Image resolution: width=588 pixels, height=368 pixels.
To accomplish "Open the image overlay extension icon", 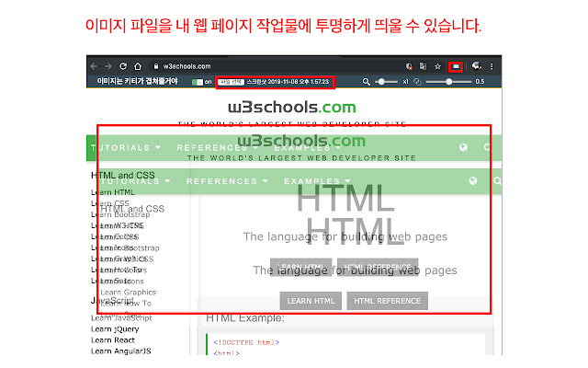I will tap(456, 66).
